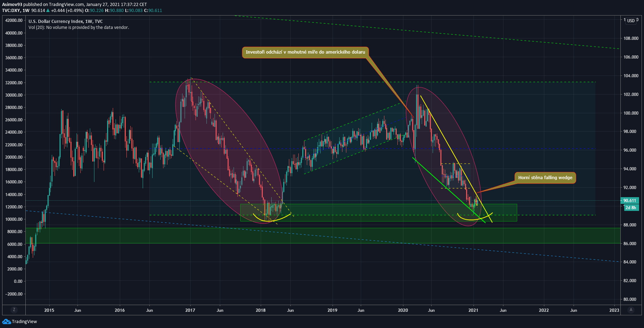Click the Vol (20) indicator legend
Image resolution: width=644 pixels, height=328 pixels.
point(79,28)
